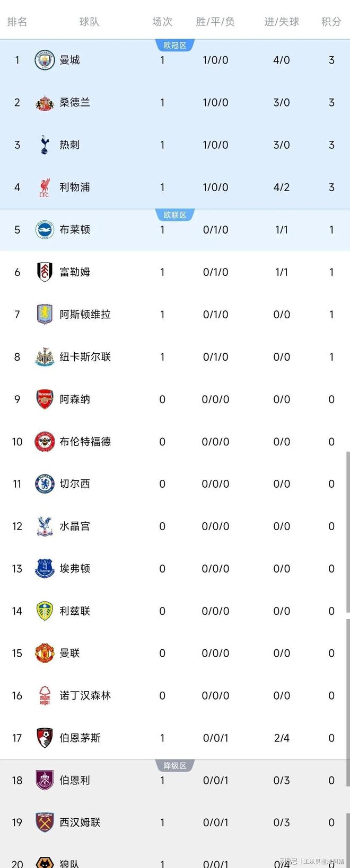
Task: Select the Liverpool (利物浦) club logo
Action: click(44, 187)
